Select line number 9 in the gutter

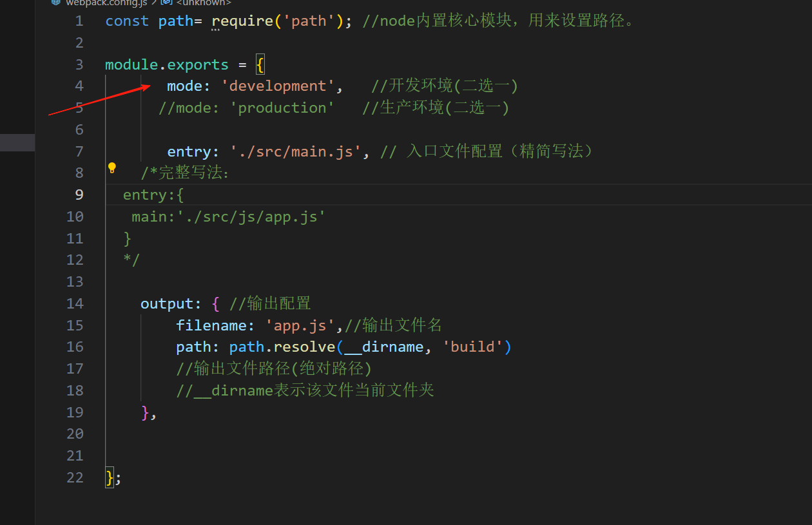click(79, 195)
